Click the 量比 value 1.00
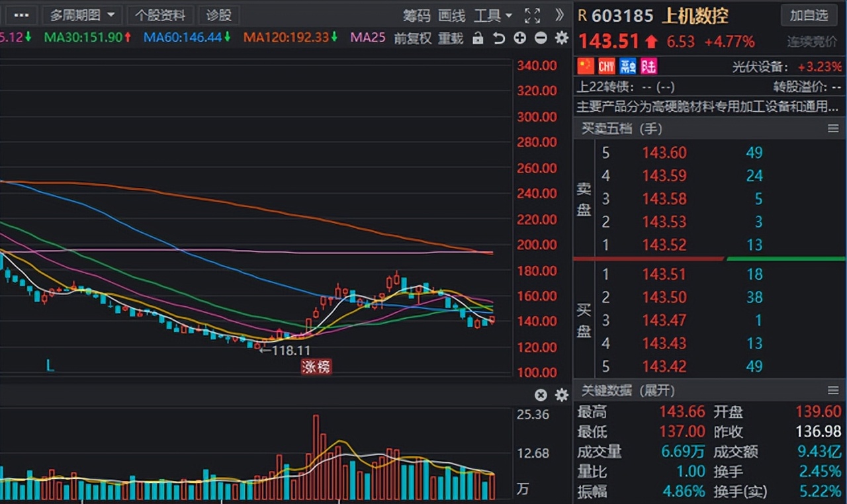Viewport: 847px width, 504px height. pyautogui.click(x=691, y=472)
